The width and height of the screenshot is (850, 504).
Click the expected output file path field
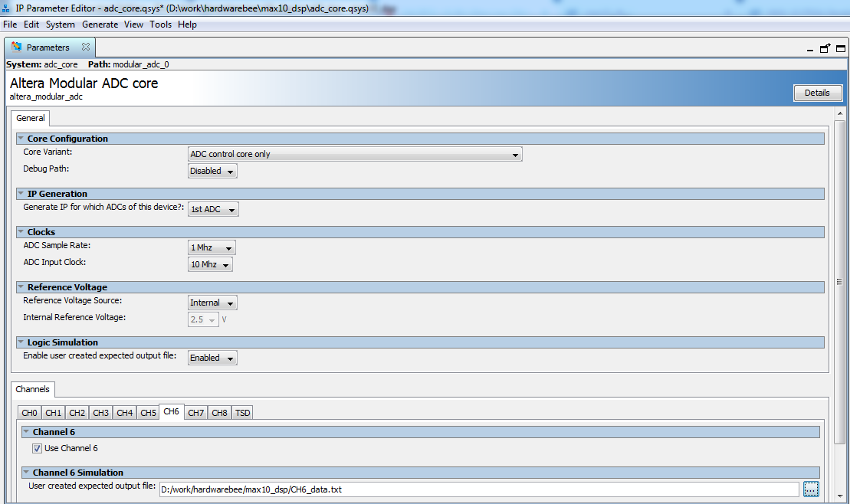coord(479,489)
